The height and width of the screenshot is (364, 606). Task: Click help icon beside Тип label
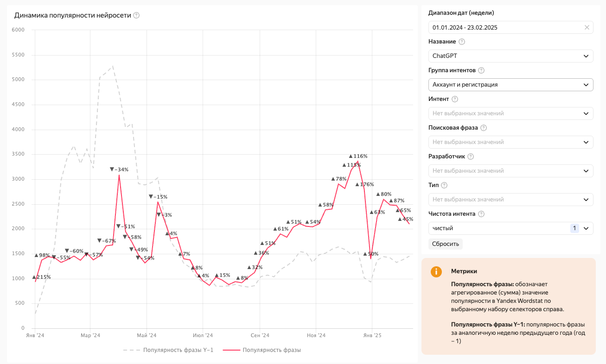(444, 185)
